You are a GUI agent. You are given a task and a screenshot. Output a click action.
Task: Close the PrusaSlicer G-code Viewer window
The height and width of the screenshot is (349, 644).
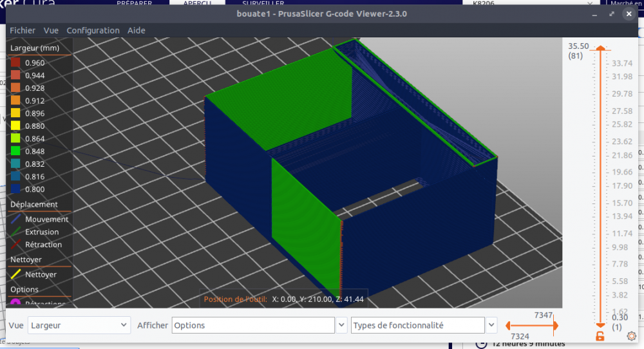click(629, 14)
